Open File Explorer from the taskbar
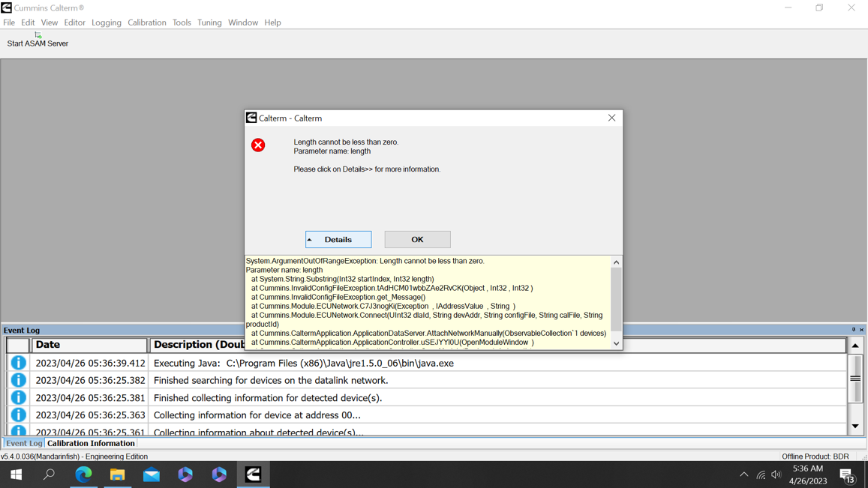 117,475
